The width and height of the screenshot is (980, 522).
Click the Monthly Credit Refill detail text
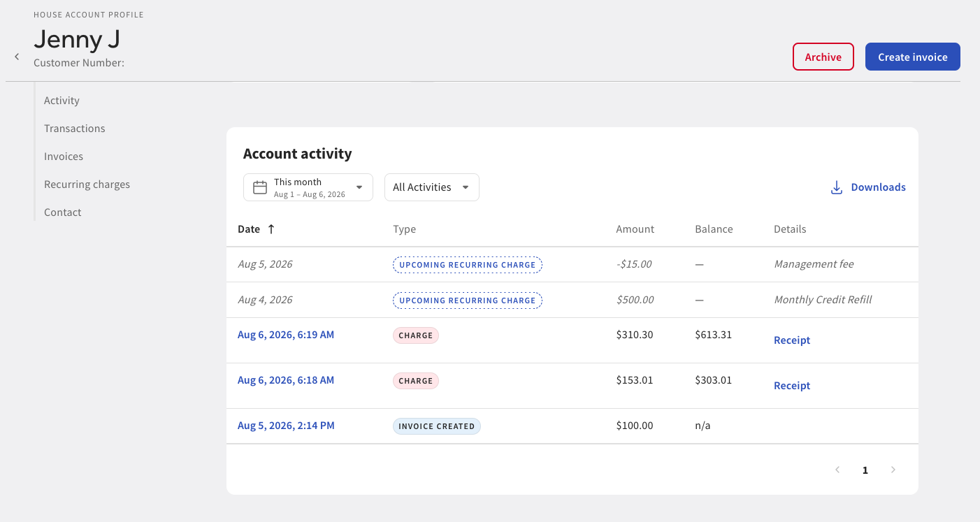pos(823,300)
